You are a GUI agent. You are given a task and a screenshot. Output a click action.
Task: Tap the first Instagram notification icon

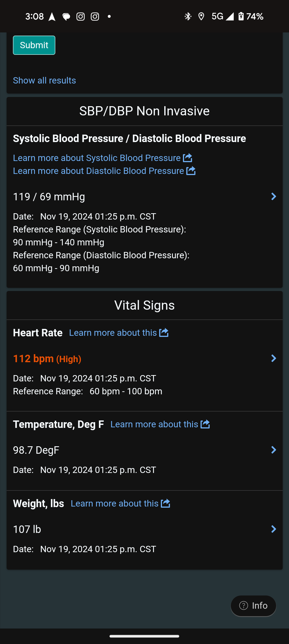pyautogui.click(x=81, y=17)
